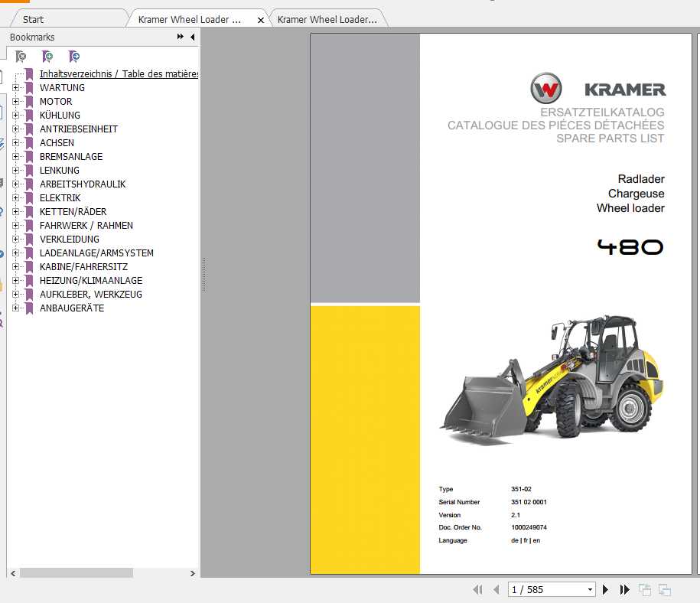Expand the LADEANLAGE/ARMSYSTEM bookmark
This screenshot has width=700, height=603.
tap(15, 253)
